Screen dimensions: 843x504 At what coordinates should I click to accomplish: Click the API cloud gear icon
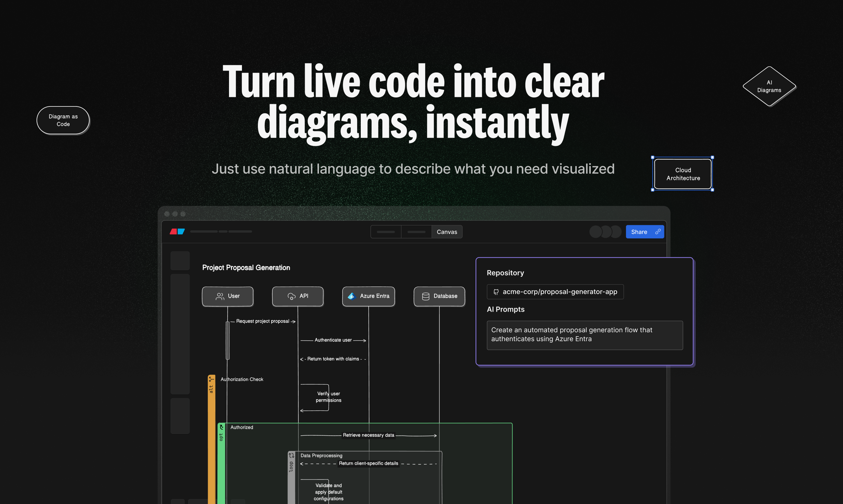pos(291,296)
